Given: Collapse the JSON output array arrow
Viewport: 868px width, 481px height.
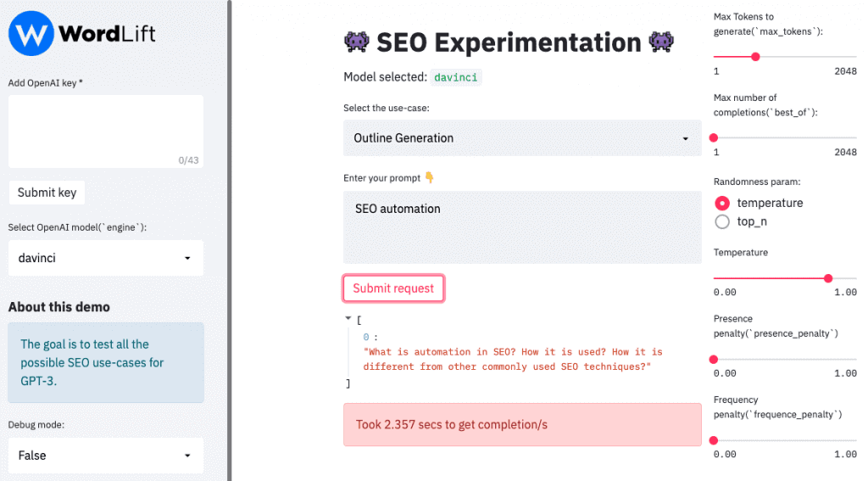Looking at the screenshot, I should tap(348, 318).
